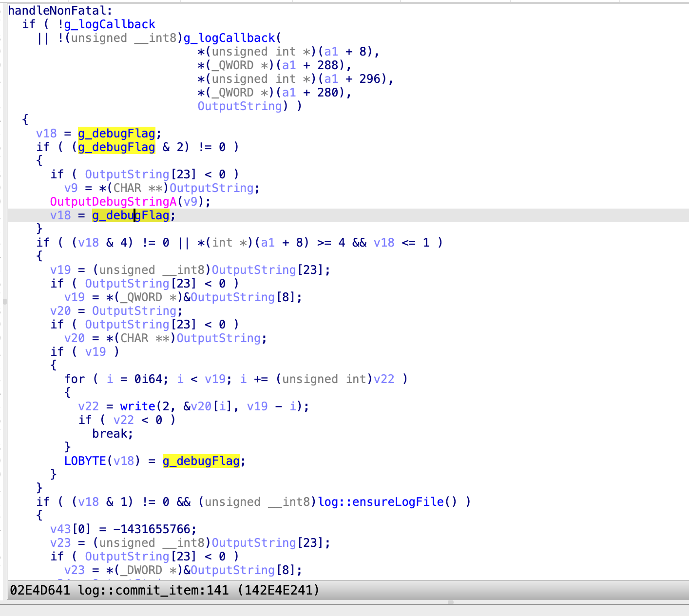This screenshot has width=689, height=616.
Task: Click v19 inside the "if ( v19 )" condition
Action: coord(96,352)
